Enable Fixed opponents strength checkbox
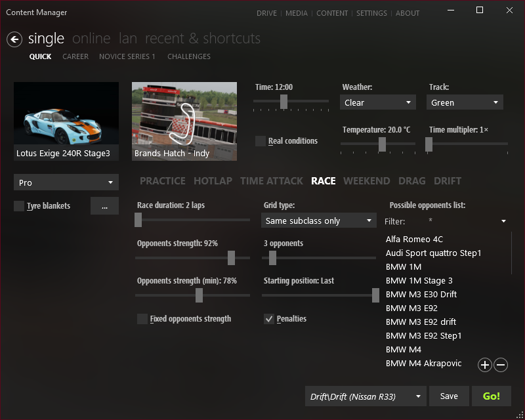 [142, 319]
